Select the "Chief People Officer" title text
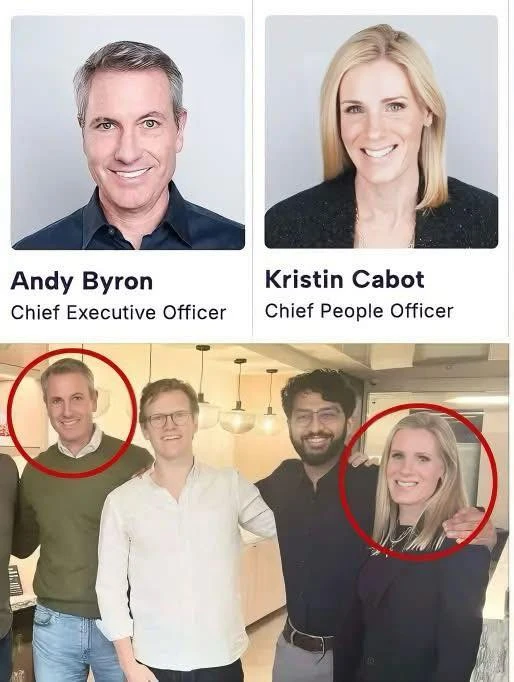The height and width of the screenshot is (682, 514). coord(359,311)
